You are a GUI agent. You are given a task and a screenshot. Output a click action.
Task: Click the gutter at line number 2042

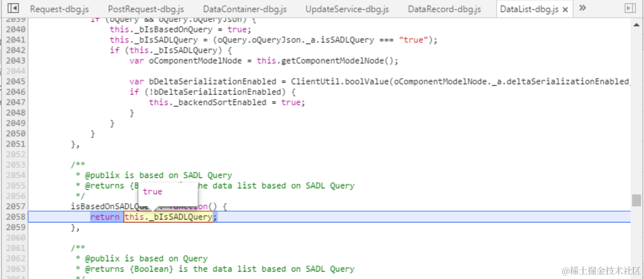click(15, 51)
